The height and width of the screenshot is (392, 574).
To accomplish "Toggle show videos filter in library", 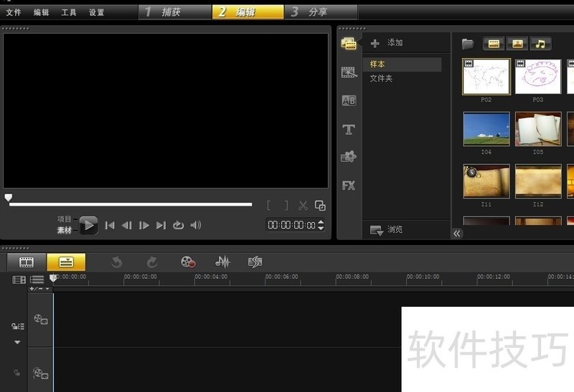I will coord(494,44).
